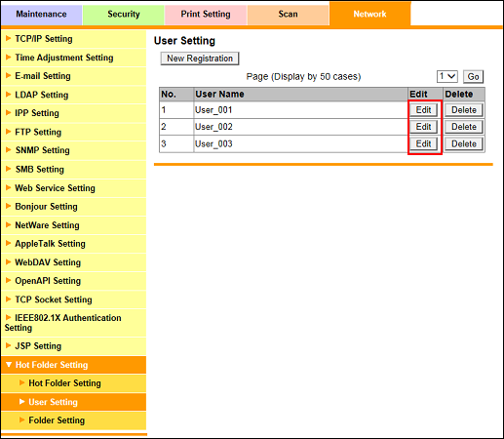Viewport: 504px width, 439px height.
Task: Open the Maintenance tab
Action: 41,15
